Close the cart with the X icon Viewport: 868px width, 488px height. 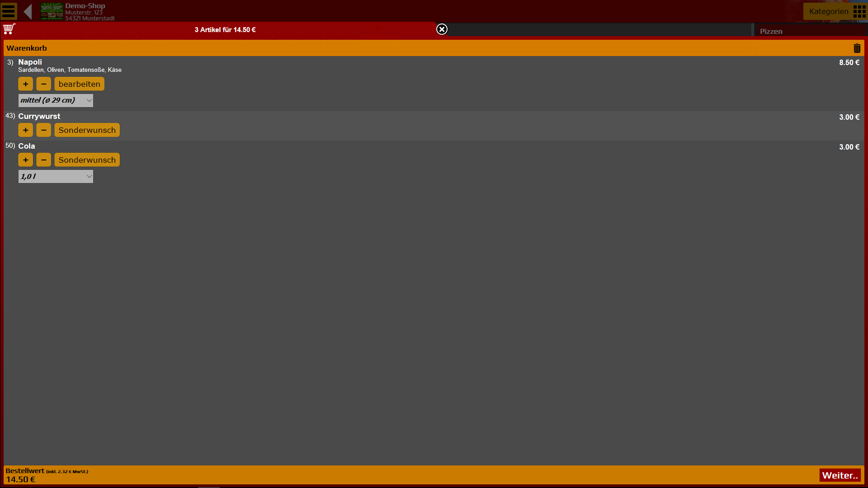pyautogui.click(x=442, y=29)
